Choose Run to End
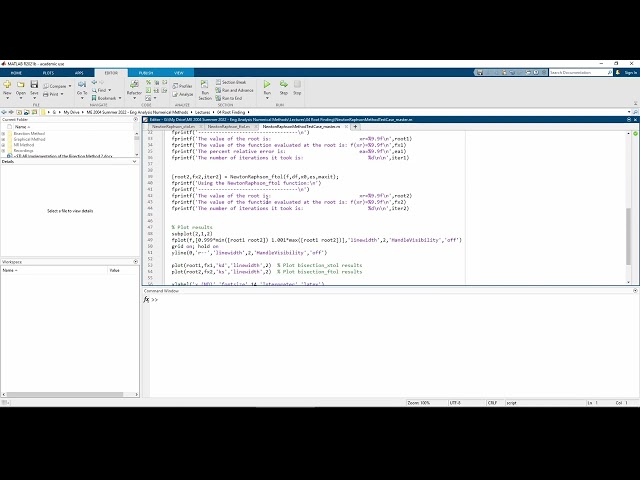 click(x=229, y=98)
